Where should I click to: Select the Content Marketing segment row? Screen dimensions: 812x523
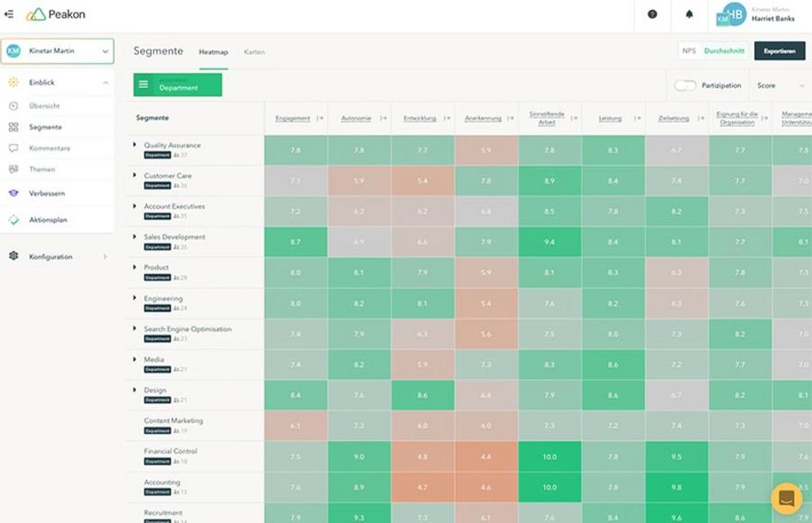click(196, 426)
